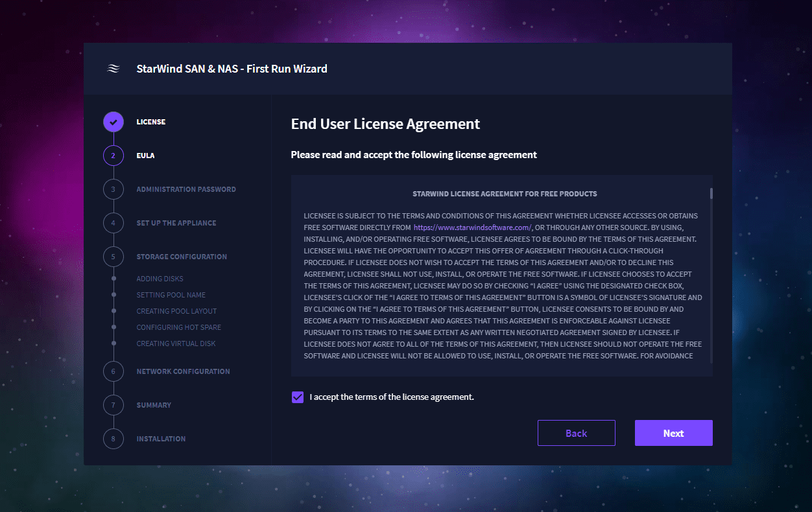812x512 pixels.
Task: Select step 6 circle for Network Configuration
Action: pyautogui.click(x=113, y=371)
